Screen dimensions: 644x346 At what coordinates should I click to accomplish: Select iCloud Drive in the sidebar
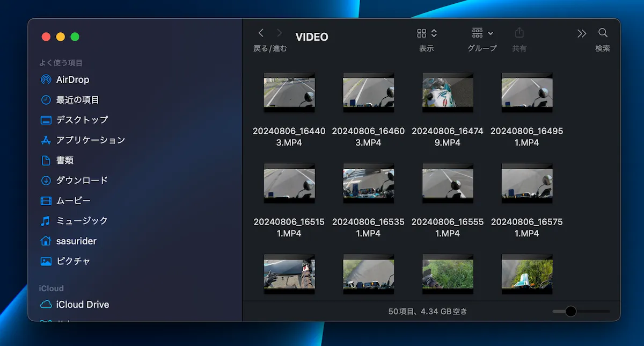point(83,305)
